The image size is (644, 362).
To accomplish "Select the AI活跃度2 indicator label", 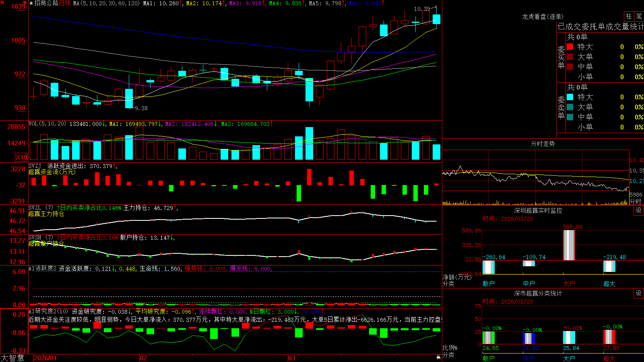I will tap(43, 268).
